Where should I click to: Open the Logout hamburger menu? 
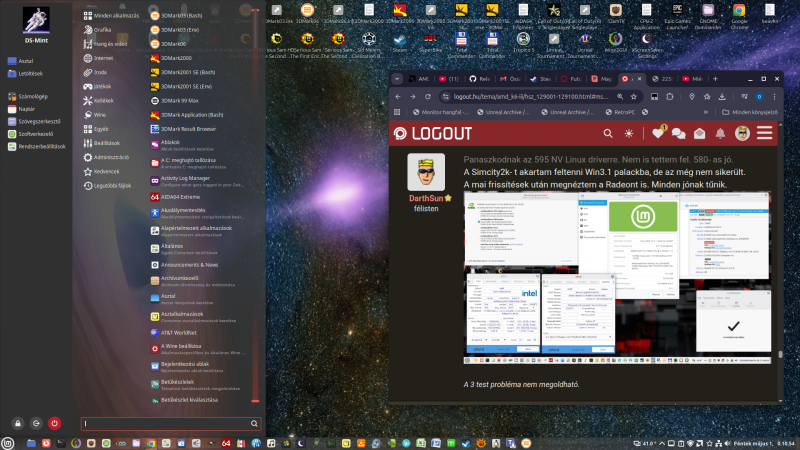[764, 133]
